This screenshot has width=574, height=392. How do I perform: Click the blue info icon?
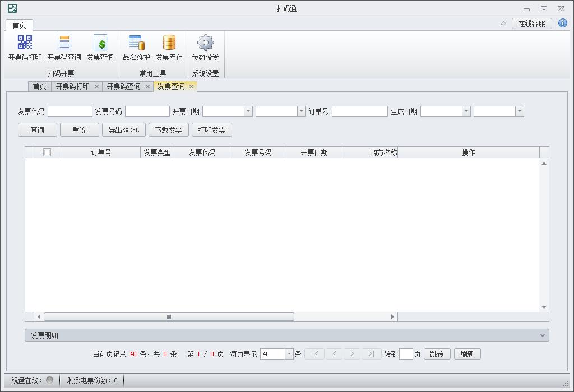(563, 24)
